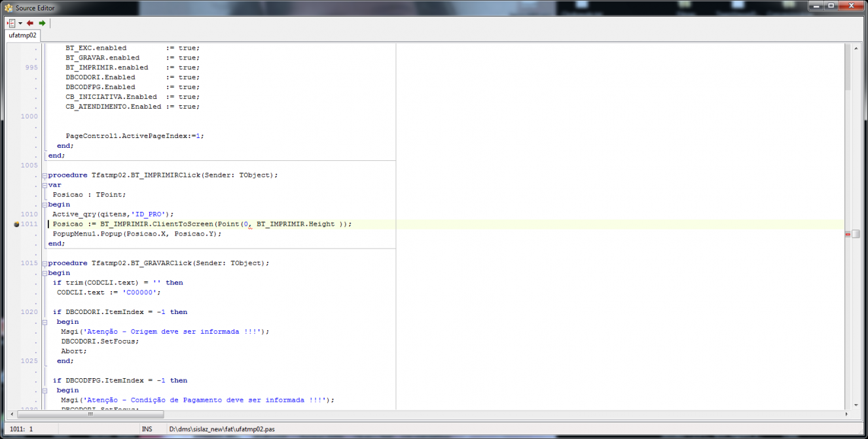868x439 pixels.
Task: Click line number 995 in the gutter
Action: click(x=31, y=67)
